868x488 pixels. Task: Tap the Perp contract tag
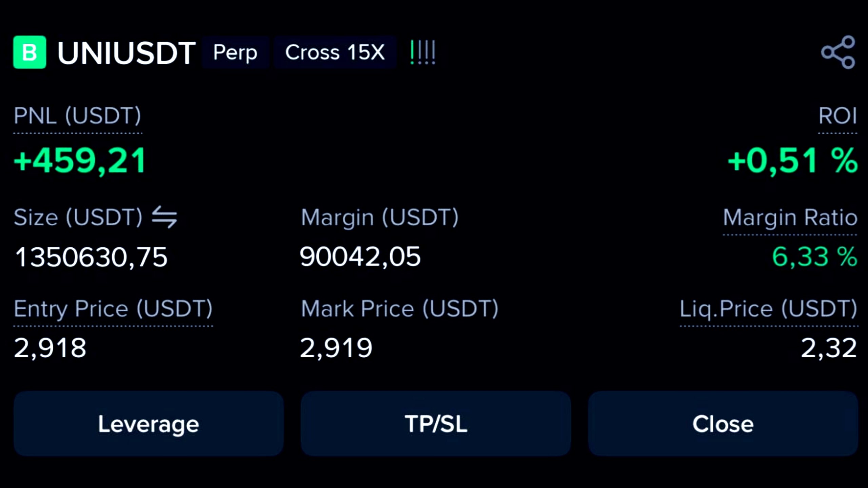tap(235, 52)
